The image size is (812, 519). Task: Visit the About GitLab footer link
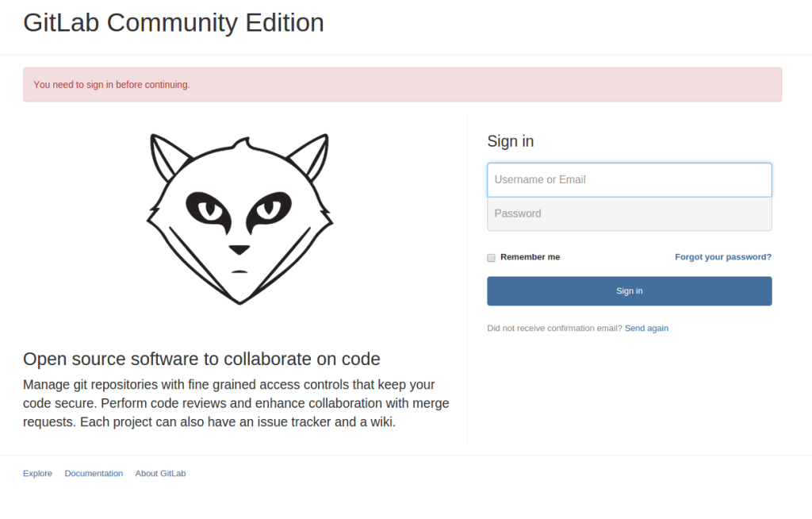[160, 473]
